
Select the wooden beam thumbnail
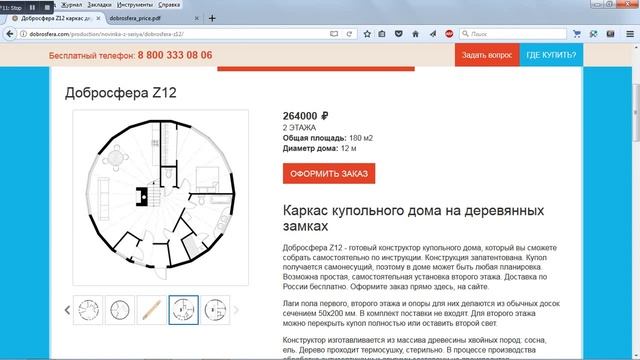click(151, 310)
